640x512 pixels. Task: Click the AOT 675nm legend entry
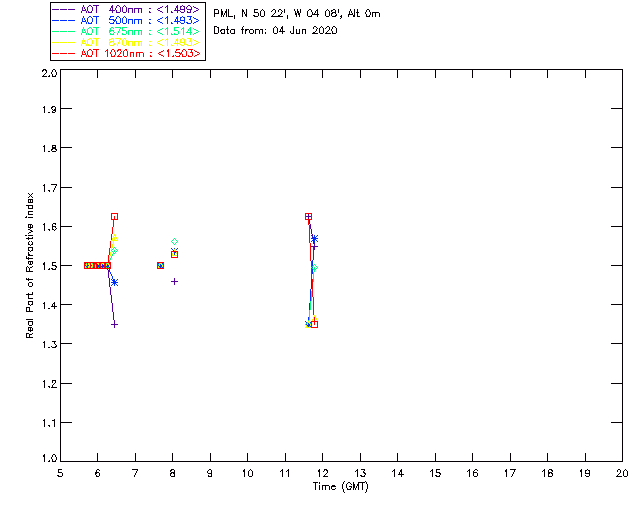(126, 31)
